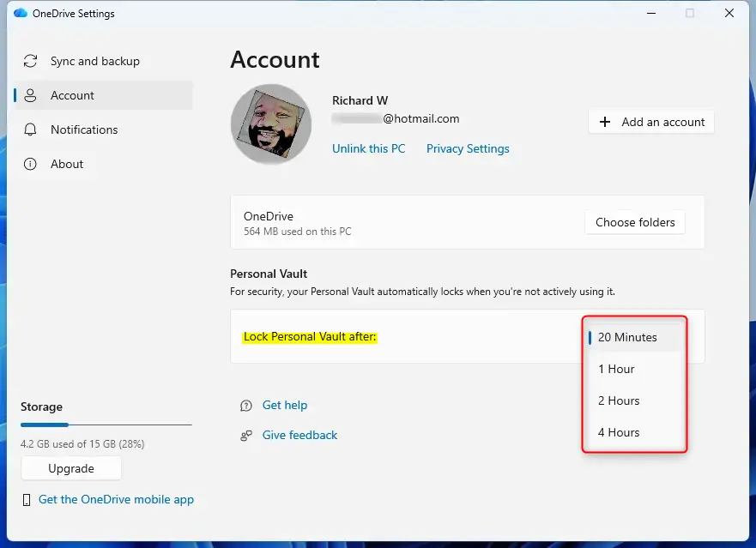Click the Unlink this PC link
This screenshot has width=756, height=548.
pyautogui.click(x=368, y=148)
